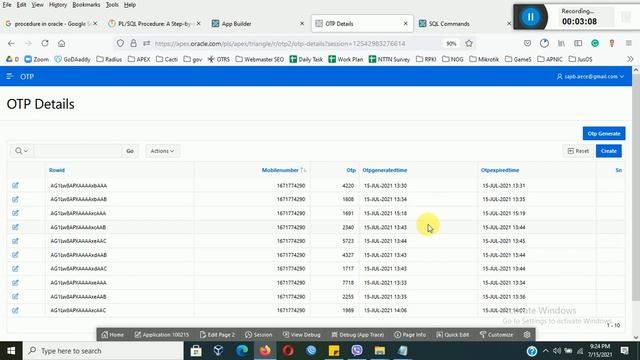Edit row with Otp 4327
The width and height of the screenshot is (640, 360).
(x=15, y=255)
